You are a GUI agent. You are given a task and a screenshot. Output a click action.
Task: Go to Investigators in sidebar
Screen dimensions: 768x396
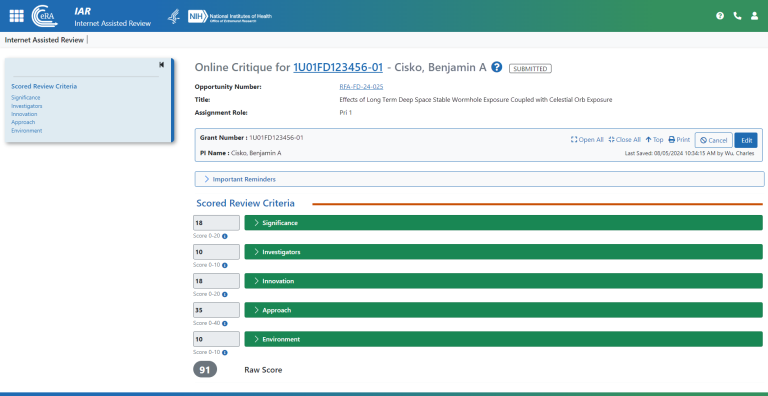point(26,106)
